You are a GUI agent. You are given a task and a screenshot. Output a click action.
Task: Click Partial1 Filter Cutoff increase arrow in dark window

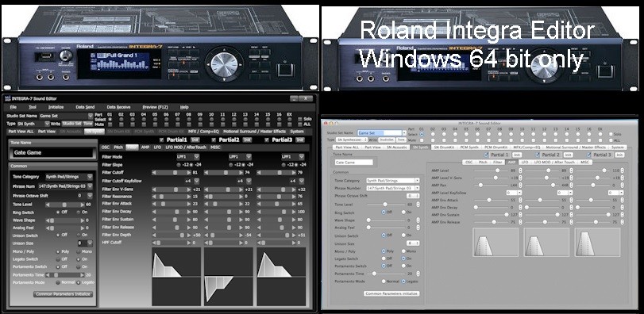click(190, 173)
